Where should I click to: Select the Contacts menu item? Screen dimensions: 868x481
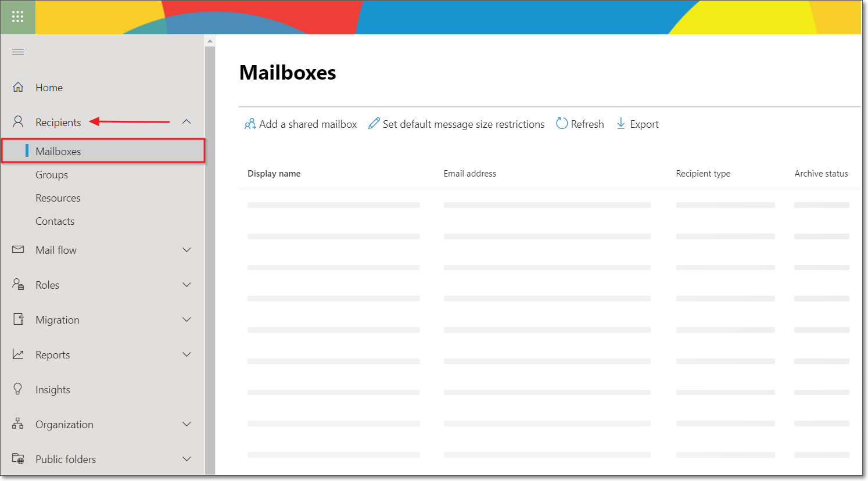[55, 221]
